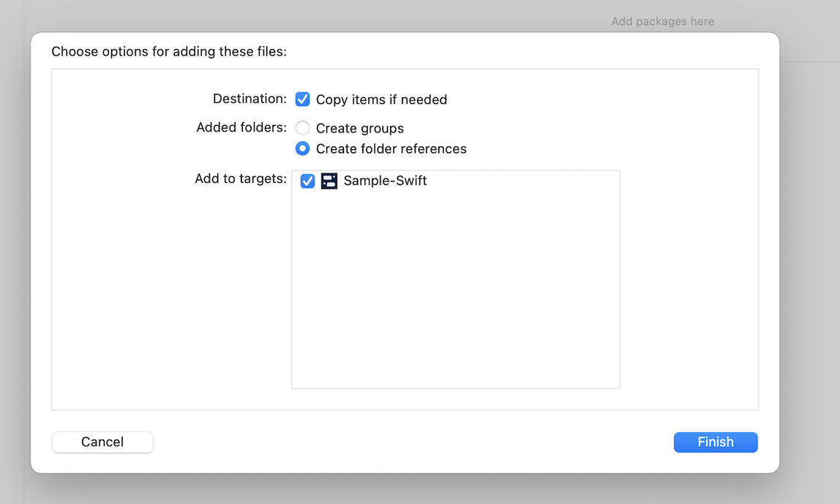Click the blue checkmark beside Copy items if needed

coord(302,99)
